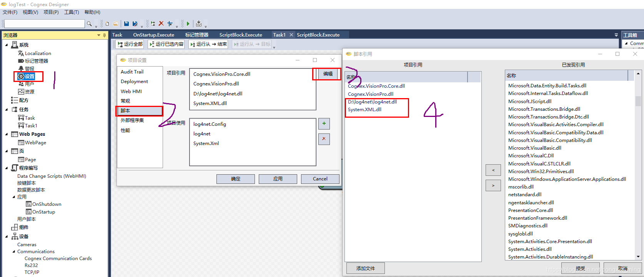
Task: Click the > move-right arrow button
Action: [493, 185]
